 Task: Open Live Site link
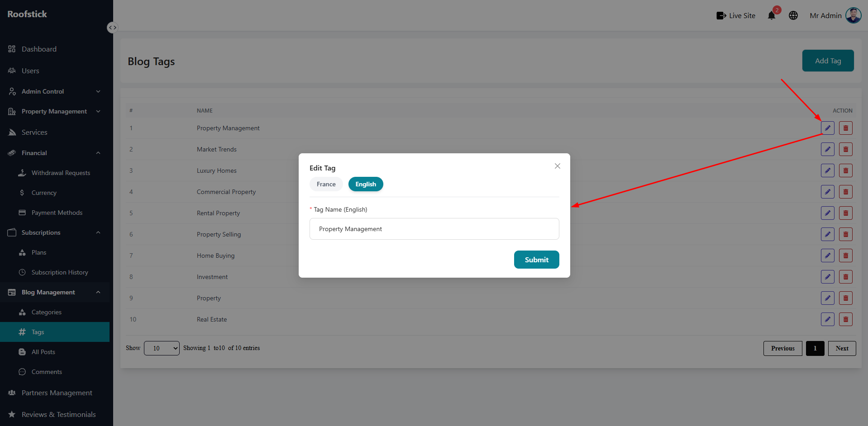(x=736, y=15)
